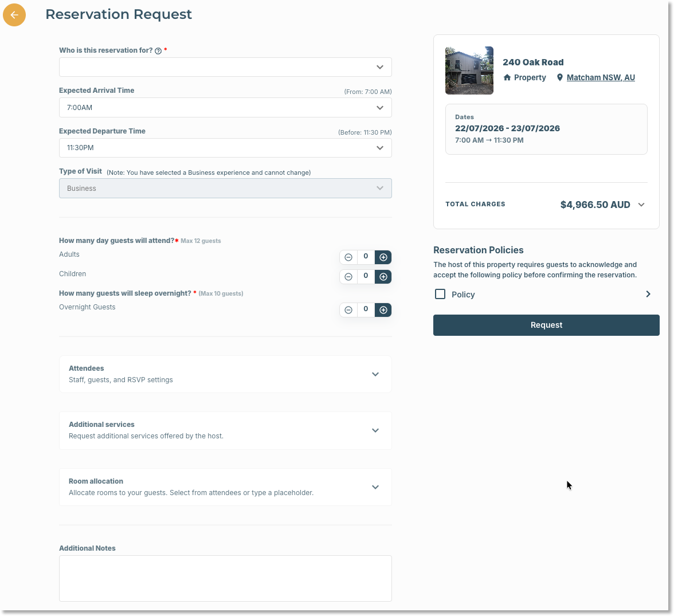
Task: Click the 'Reservation Request' page title
Action: (119, 14)
